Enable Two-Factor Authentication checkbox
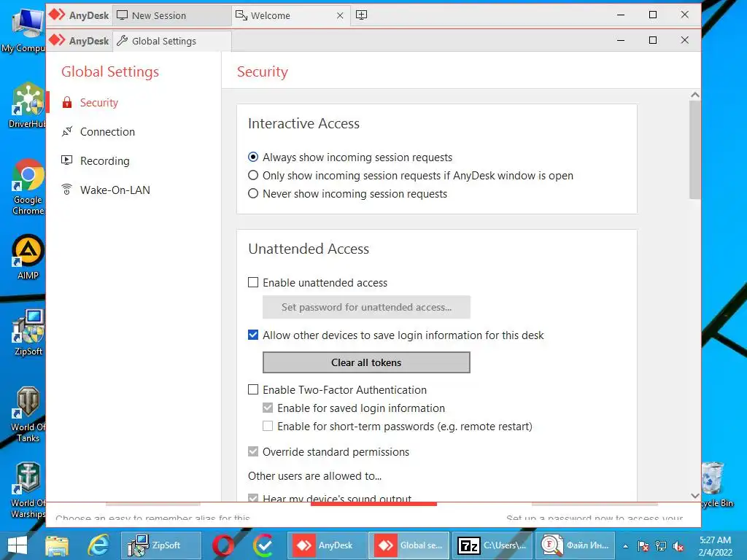 pyautogui.click(x=253, y=389)
